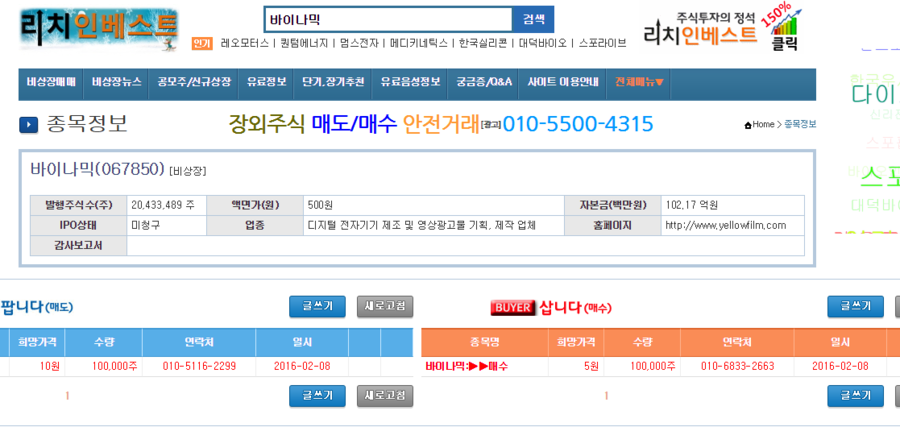Open homepage link http://www.yellowfilm.com

pos(726,226)
